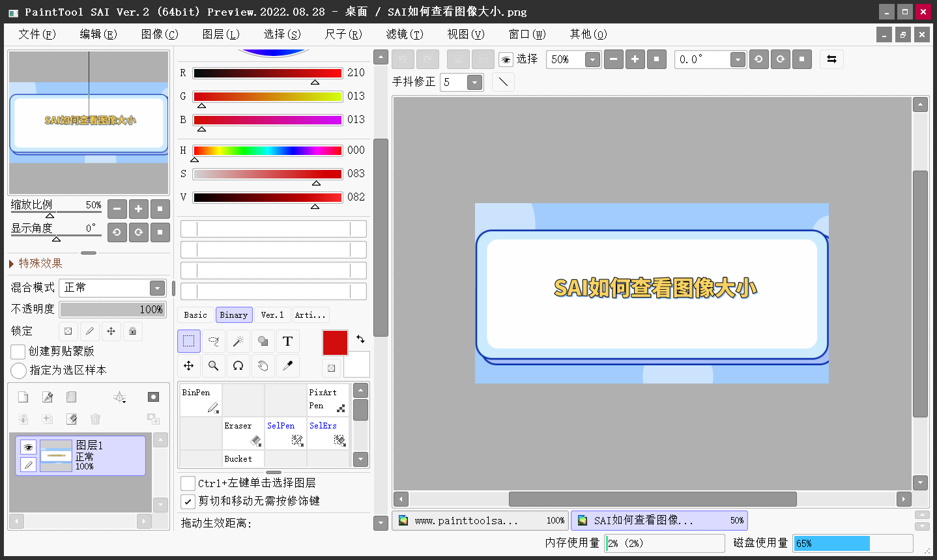Screen dimensions: 937x560
Task: Click the H hue slider bar
Action: pyautogui.click(x=267, y=151)
